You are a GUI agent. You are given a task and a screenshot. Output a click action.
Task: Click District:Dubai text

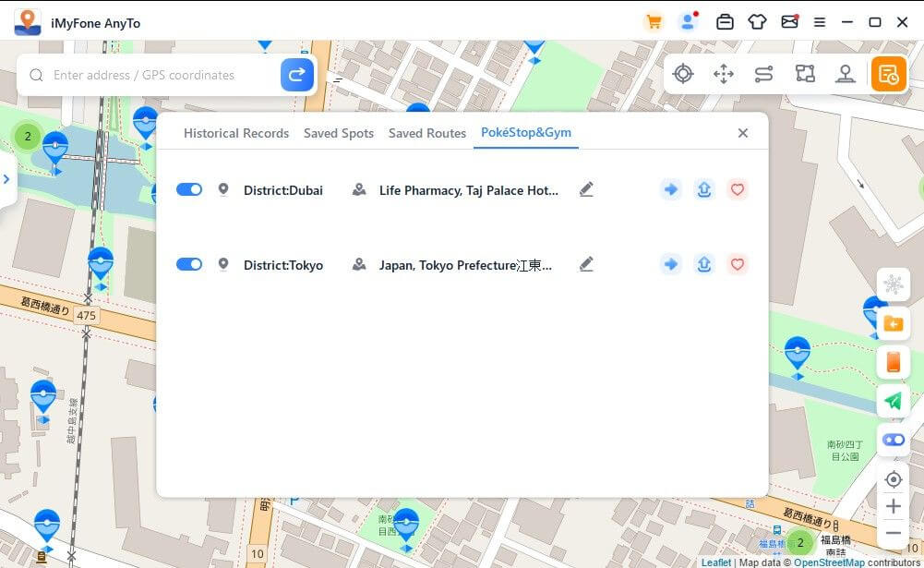(283, 190)
